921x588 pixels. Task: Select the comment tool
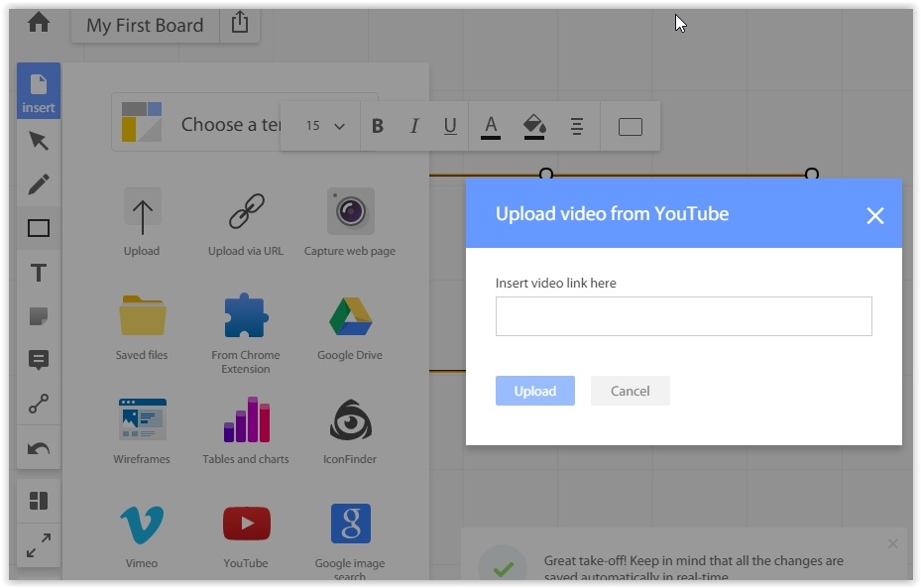(39, 360)
